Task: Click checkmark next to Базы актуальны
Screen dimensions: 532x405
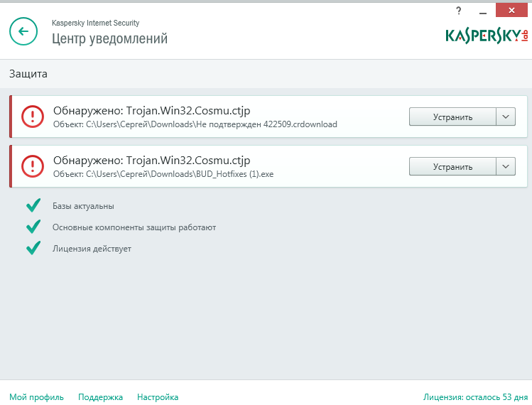Action: [x=33, y=205]
